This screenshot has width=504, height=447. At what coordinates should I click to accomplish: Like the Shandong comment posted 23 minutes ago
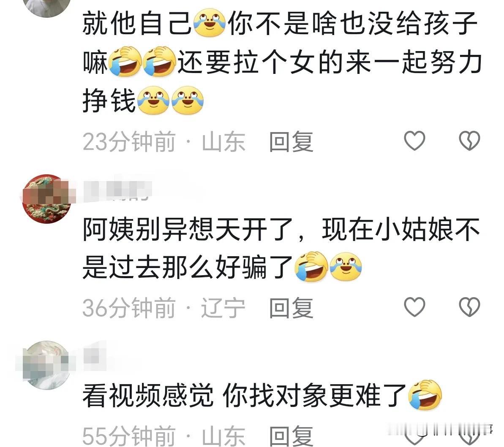click(414, 141)
